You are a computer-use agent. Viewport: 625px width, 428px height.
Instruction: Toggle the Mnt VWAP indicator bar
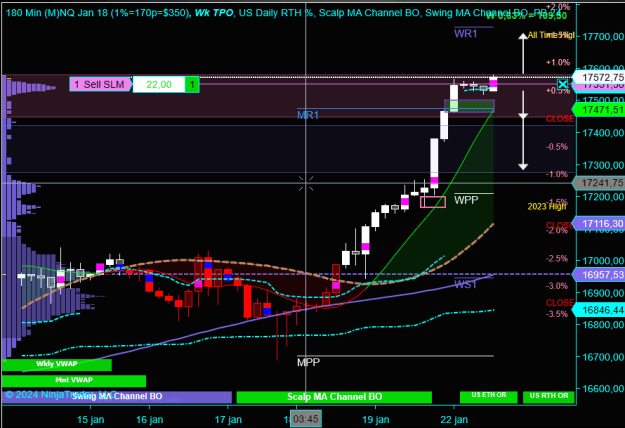(74, 381)
